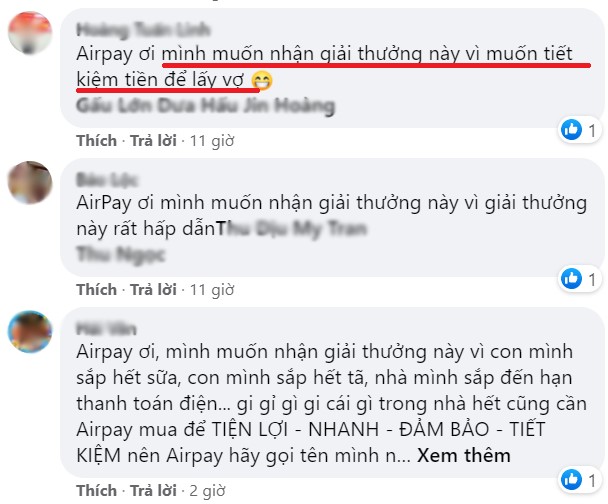
Task: Click the like reaction icon on first comment
Action: tap(571, 129)
